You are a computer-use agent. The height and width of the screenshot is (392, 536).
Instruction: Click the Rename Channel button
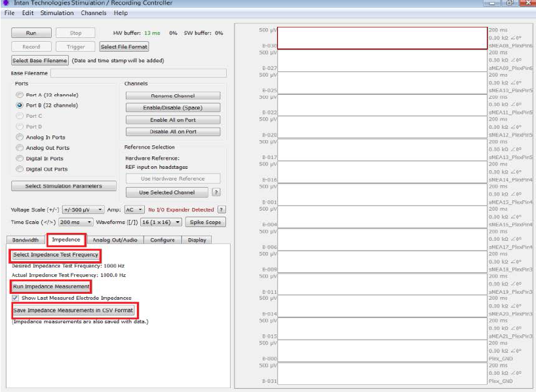[173, 96]
